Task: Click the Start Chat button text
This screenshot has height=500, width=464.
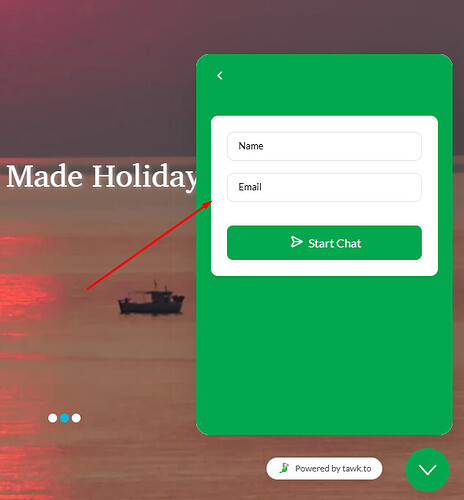Action: [335, 243]
